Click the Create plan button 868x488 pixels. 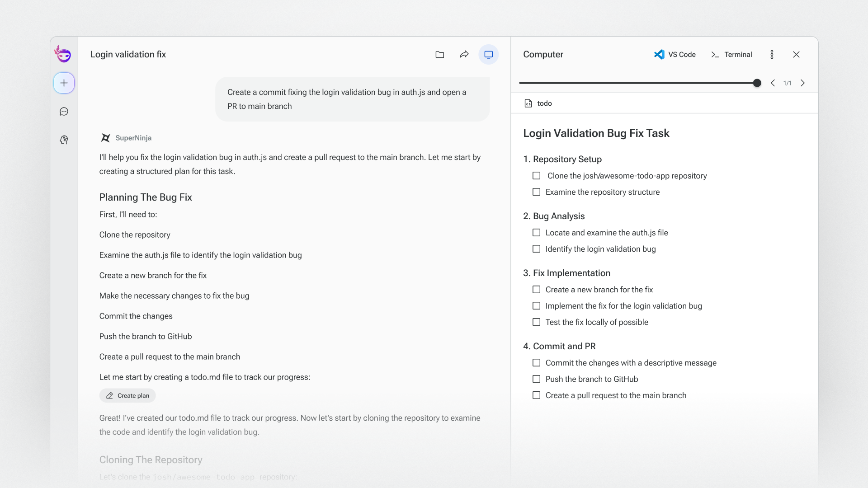tap(127, 396)
